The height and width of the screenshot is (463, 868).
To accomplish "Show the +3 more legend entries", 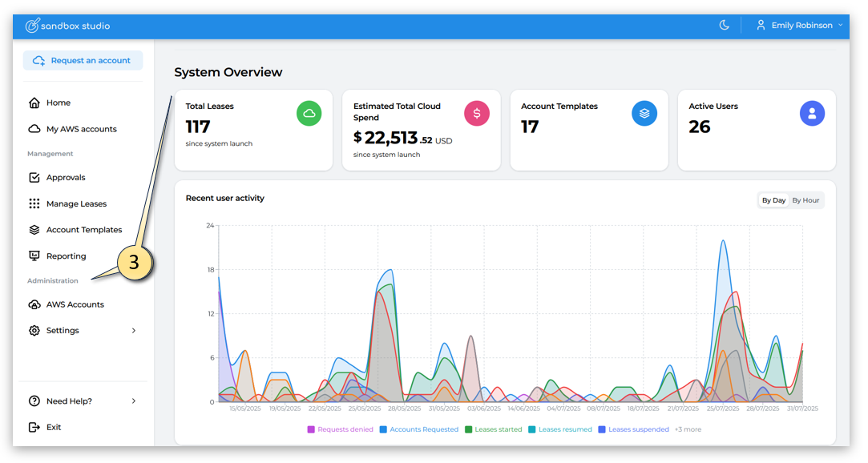I will coord(688,430).
